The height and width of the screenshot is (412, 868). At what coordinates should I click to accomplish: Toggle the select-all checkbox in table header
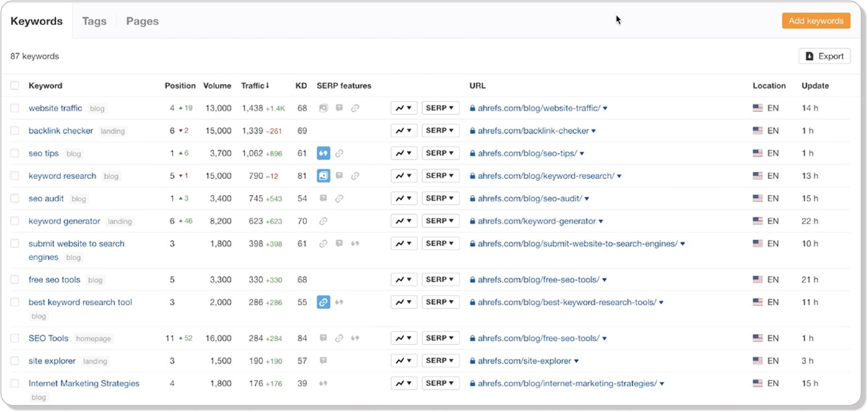click(x=15, y=86)
